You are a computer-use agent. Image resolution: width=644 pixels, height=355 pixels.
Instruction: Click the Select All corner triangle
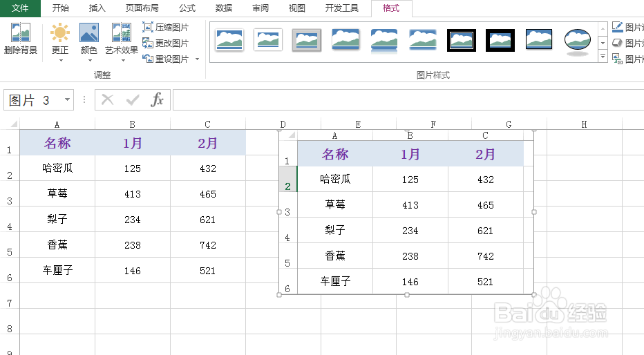(14, 124)
